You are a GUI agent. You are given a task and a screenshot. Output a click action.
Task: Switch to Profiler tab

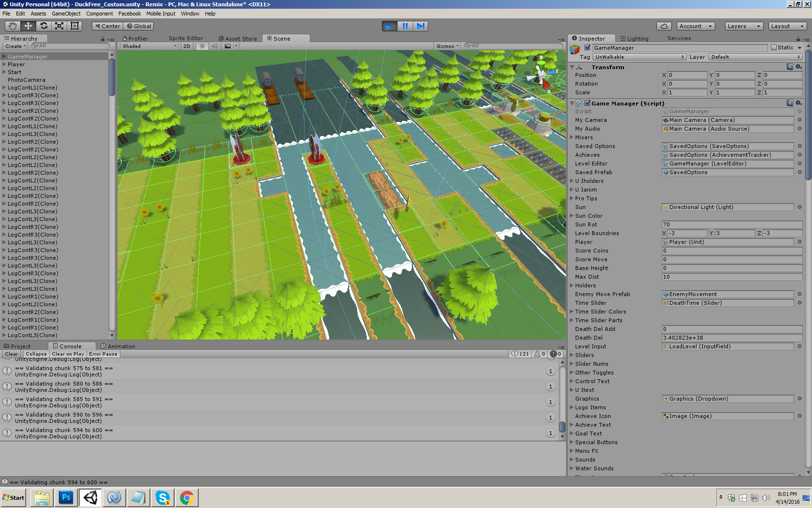135,38
